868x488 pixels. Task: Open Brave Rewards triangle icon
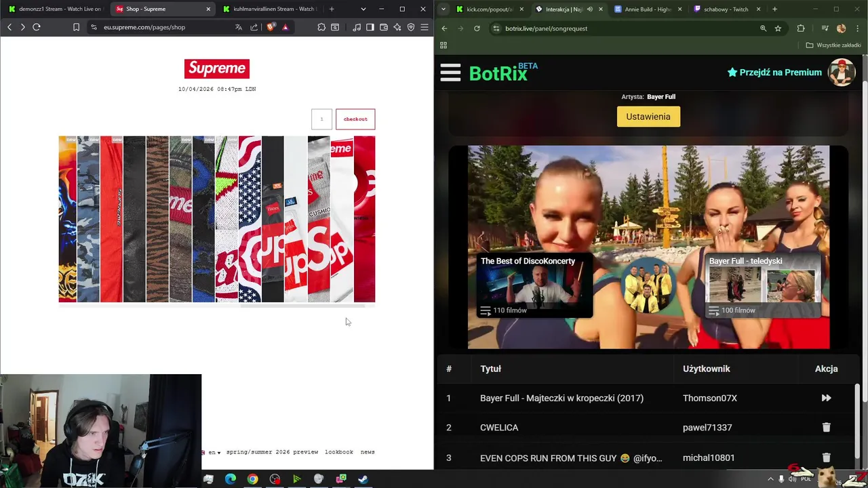tap(285, 27)
